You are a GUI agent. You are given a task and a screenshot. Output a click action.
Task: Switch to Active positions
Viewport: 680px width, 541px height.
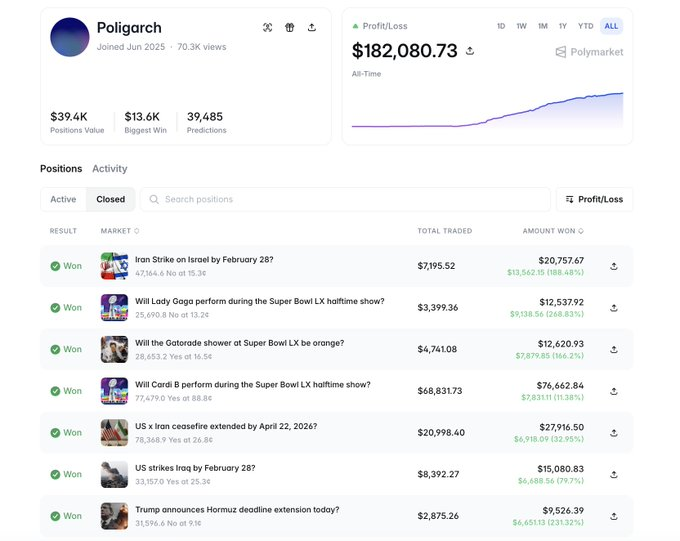click(63, 199)
